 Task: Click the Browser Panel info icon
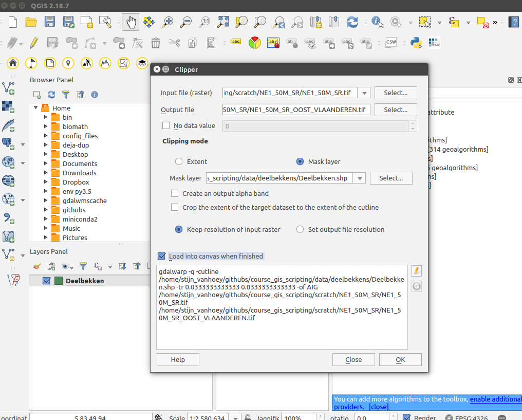point(95,95)
